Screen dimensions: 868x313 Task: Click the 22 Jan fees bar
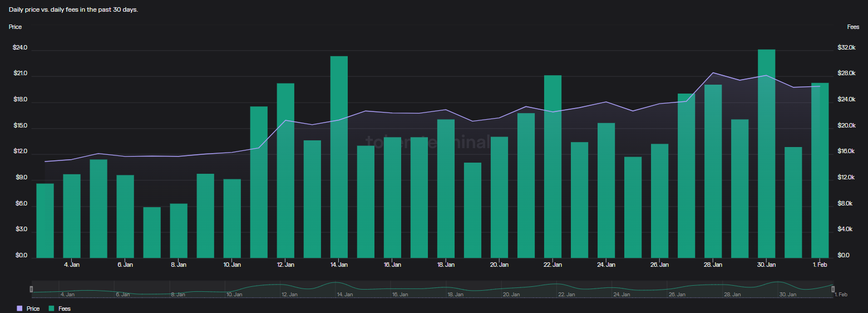tap(553, 167)
